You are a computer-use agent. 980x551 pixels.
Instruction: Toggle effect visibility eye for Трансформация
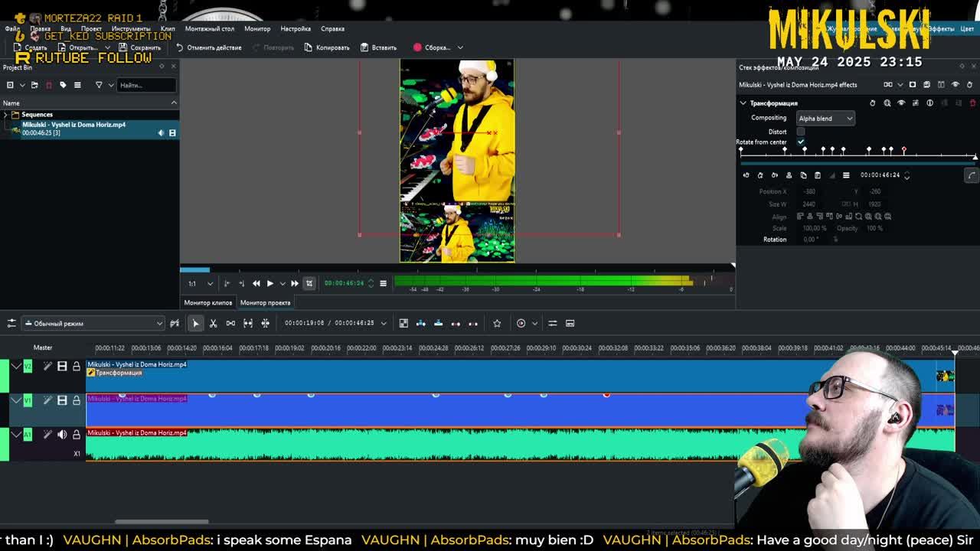pyautogui.click(x=901, y=103)
